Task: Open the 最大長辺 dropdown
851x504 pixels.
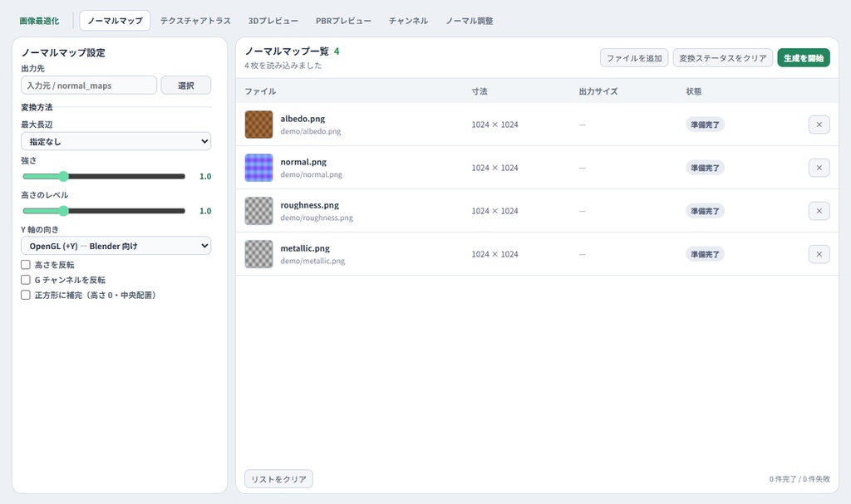Action: [x=116, y=142]
